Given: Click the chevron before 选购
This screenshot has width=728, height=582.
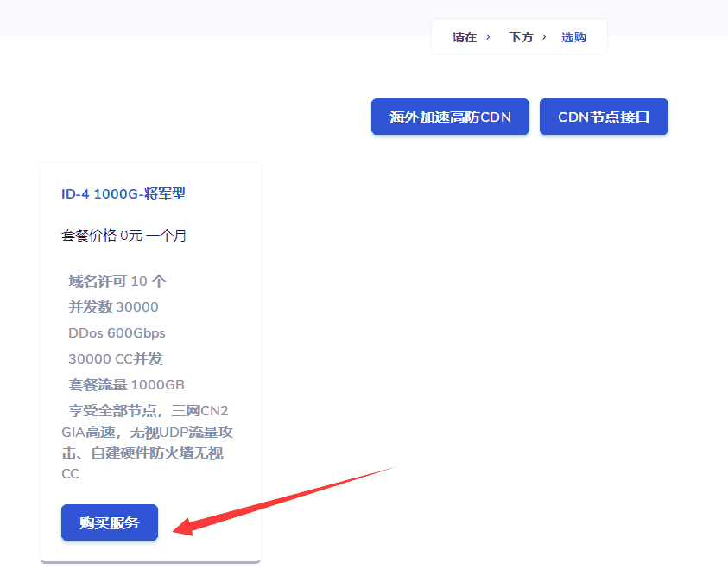Looking at the screenshot, I should point(547,37).
